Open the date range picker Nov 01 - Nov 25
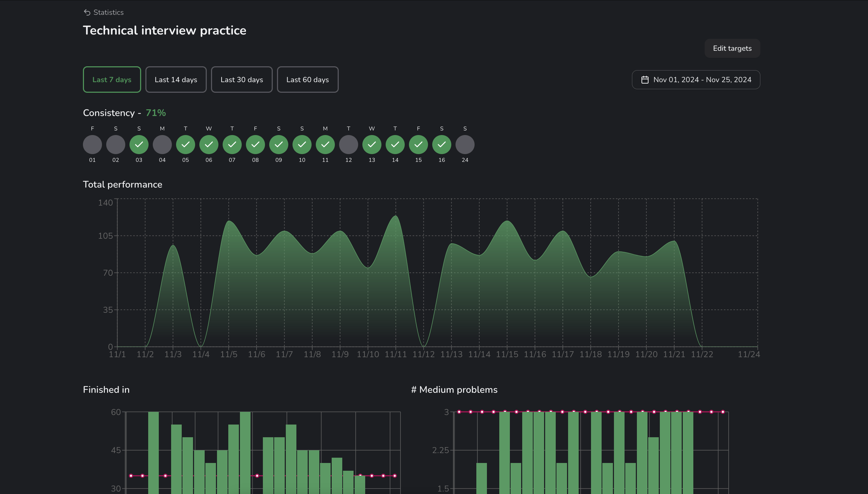The image size is (868, 494). point(696,80)
